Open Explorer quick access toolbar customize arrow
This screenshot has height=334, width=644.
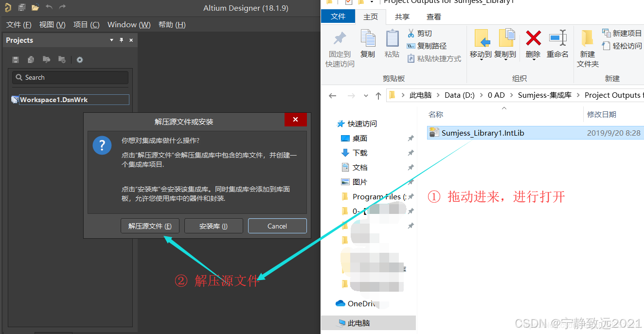(371, 2)
